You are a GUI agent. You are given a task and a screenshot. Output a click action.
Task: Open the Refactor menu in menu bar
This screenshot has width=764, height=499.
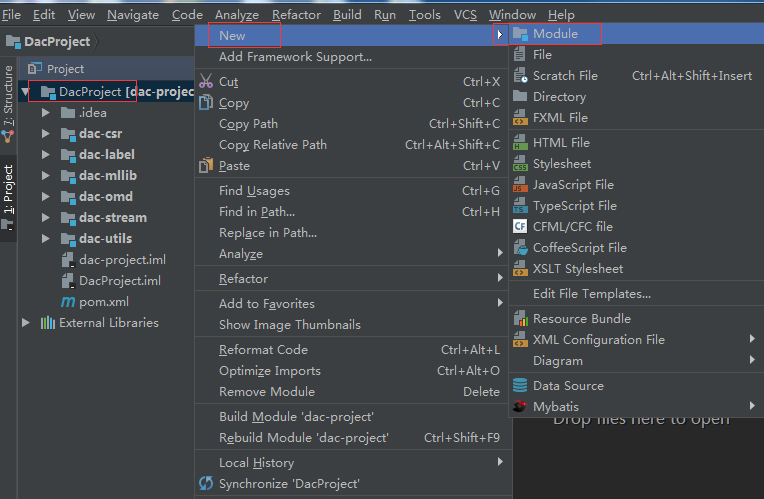click(x=296, y=15)
